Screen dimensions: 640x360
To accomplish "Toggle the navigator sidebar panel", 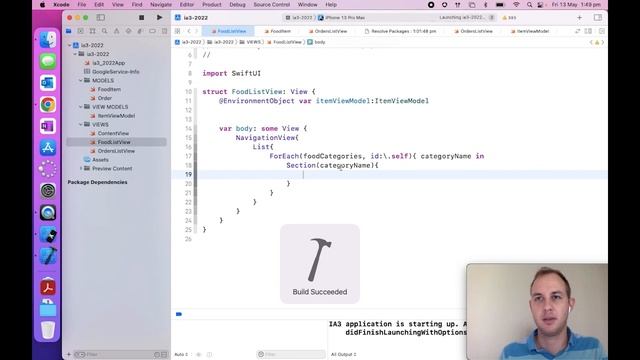I will [x=100, y=18].
